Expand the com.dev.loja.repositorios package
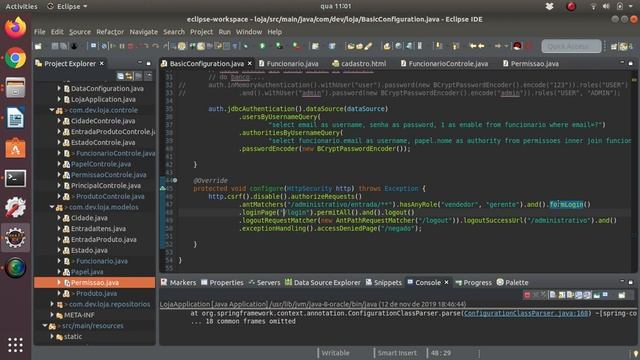 52,304
